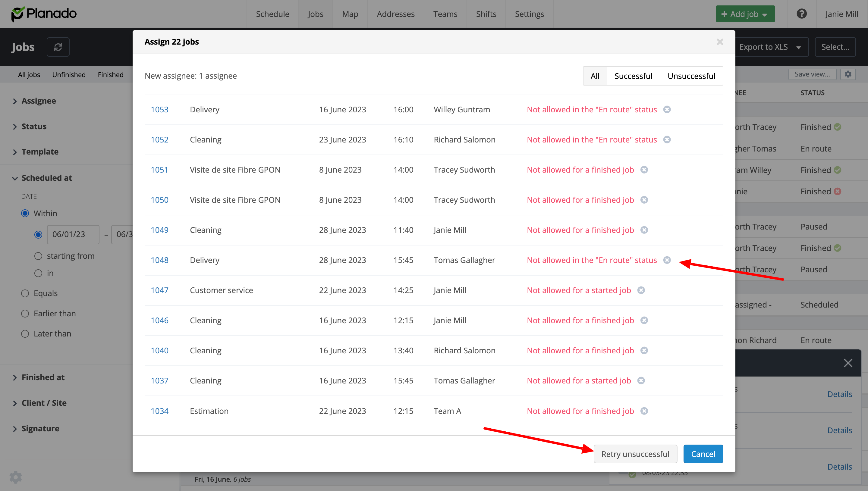Click the bottom-left settings gear icon
This screenshot has width=868, height=491.
pyautogui.click(x=15, y=477)
